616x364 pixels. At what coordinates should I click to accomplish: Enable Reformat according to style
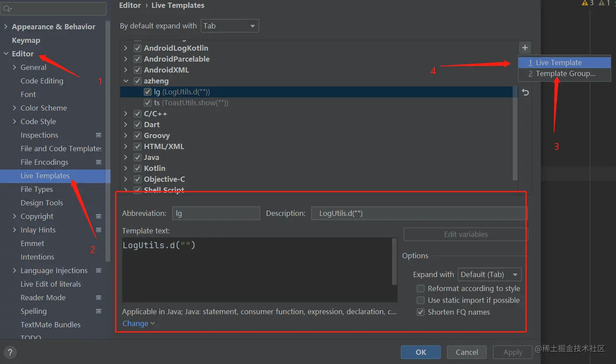tap(420, 288)
